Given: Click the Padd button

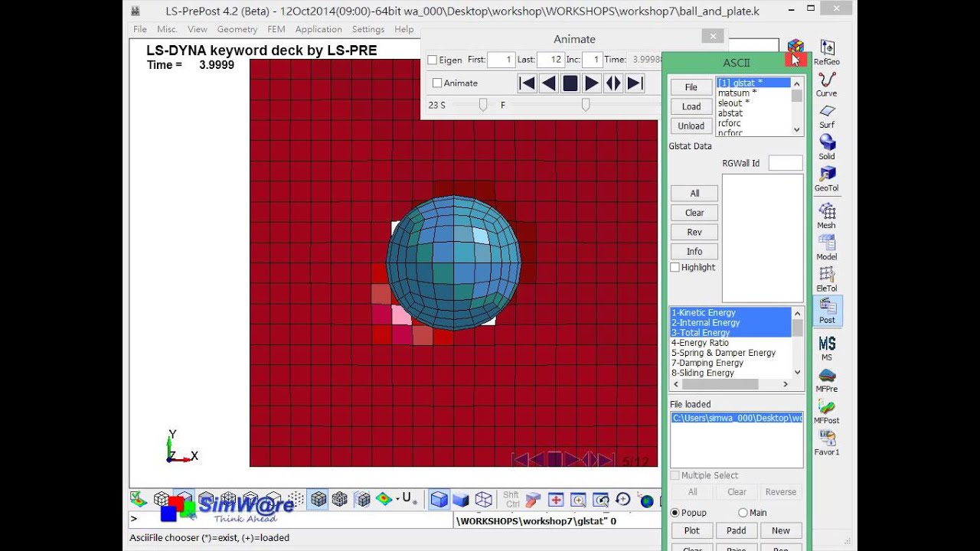Looking at the screenshot, I should coord(737,530).
